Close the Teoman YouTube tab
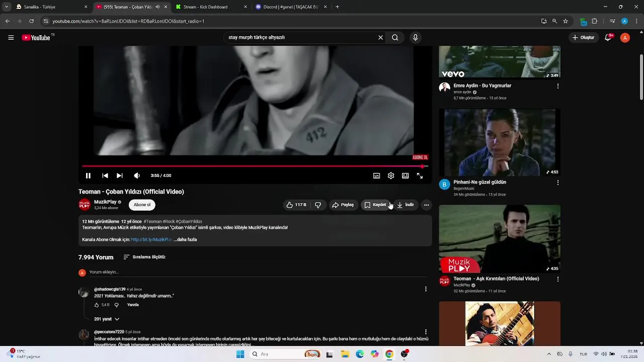Viewport: 644px width, 362px height. [166, 7]
